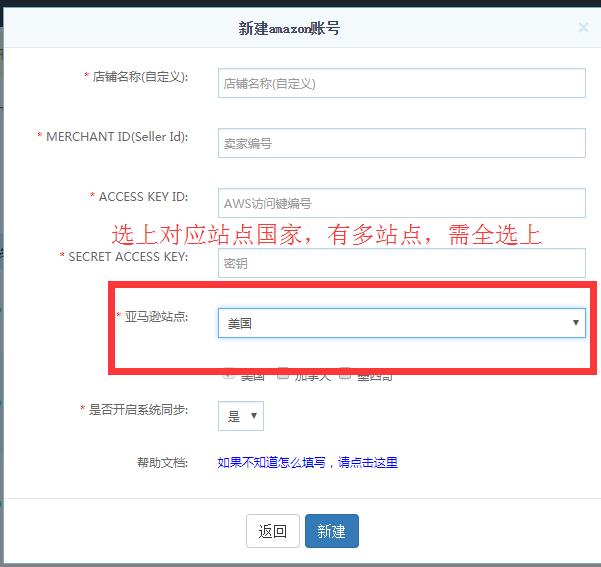601x567 pixels.
Task: Click the 店铺名称(自定义) label text
Action: [140, 77]
